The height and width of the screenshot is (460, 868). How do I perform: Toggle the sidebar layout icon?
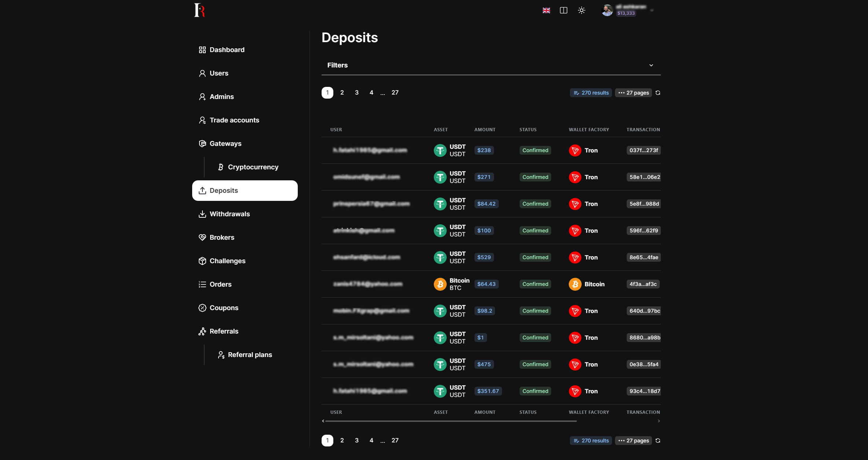(564, 10)
